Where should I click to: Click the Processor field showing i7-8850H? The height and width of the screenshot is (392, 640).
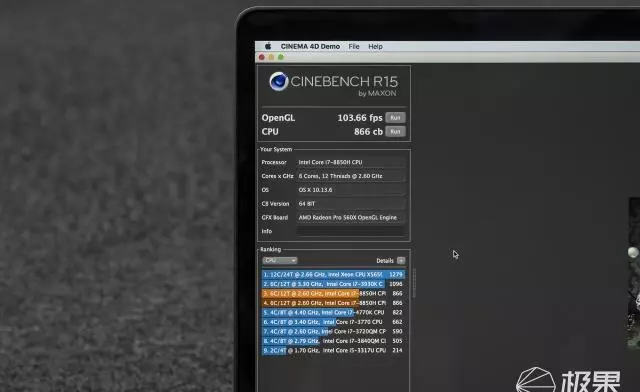click(x=351, y=162)
